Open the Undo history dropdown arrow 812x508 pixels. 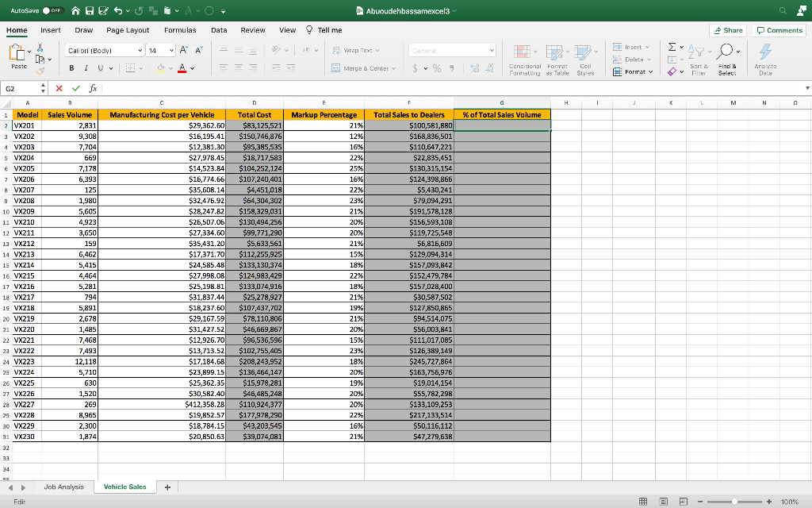click(128, 11)
